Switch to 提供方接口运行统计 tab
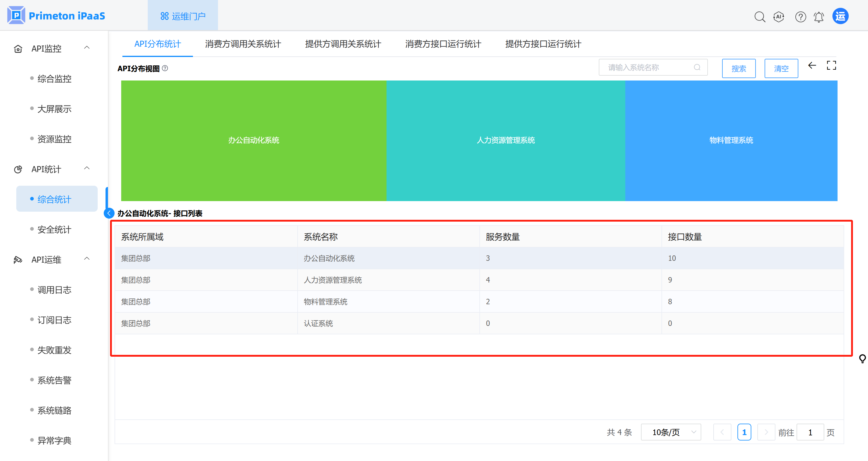This screenshot has width=868, height=461. (x=543, y=44)
